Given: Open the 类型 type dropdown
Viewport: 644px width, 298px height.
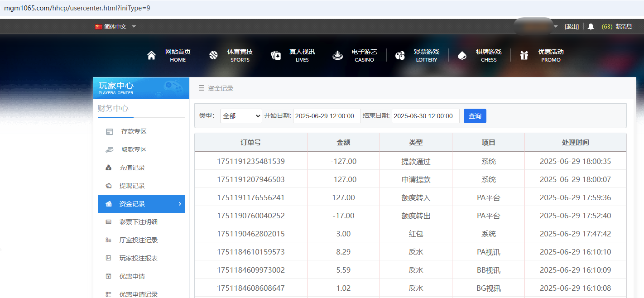Looking at the screenshot, I should [x=241, y=116].
